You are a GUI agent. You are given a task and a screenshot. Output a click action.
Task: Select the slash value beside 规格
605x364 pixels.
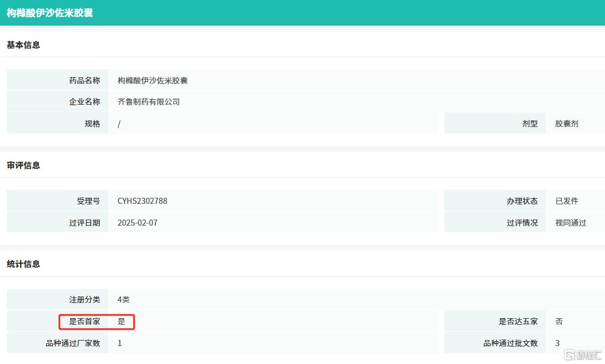[119, 124]
